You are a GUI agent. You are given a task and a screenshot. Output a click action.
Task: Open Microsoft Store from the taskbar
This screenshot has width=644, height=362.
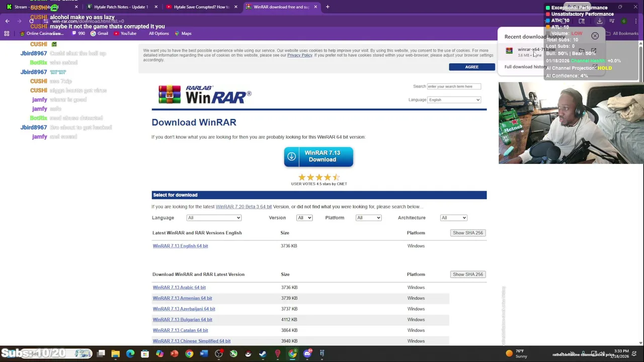pos(145,354)
